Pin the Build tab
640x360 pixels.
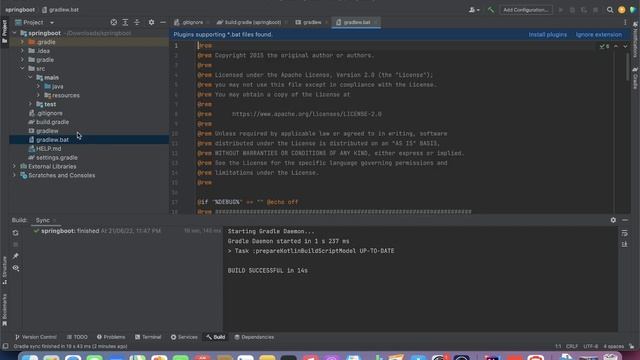click(16, 256)
